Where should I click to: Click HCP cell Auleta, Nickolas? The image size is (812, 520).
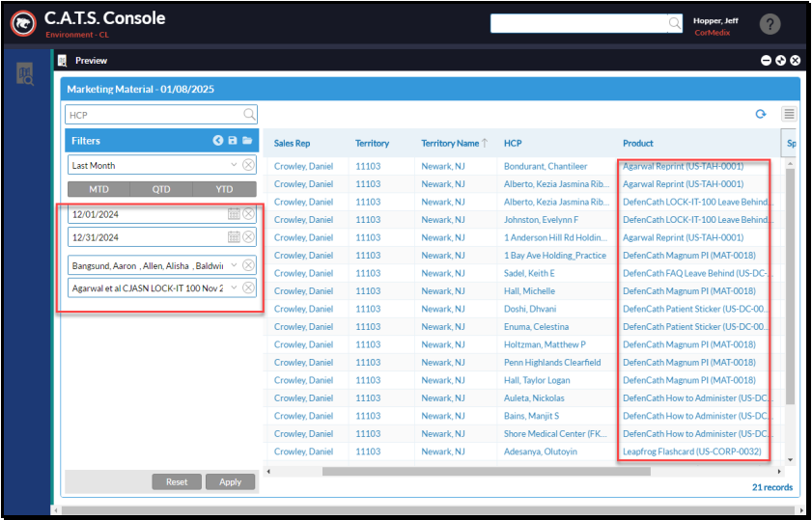coord(534,397)
